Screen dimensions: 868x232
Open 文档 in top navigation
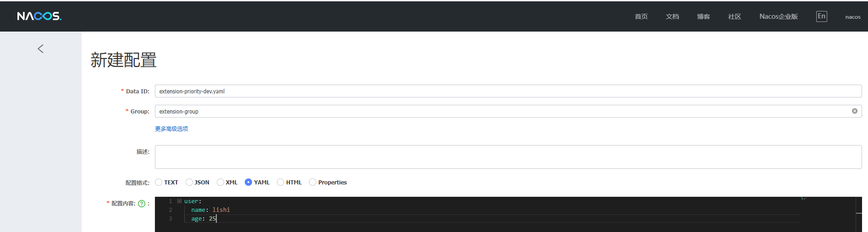(672, 16)
